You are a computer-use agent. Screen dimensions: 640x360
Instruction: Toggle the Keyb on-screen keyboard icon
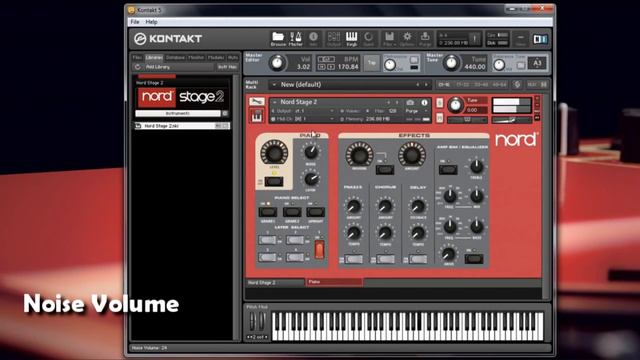coord(351,39)
